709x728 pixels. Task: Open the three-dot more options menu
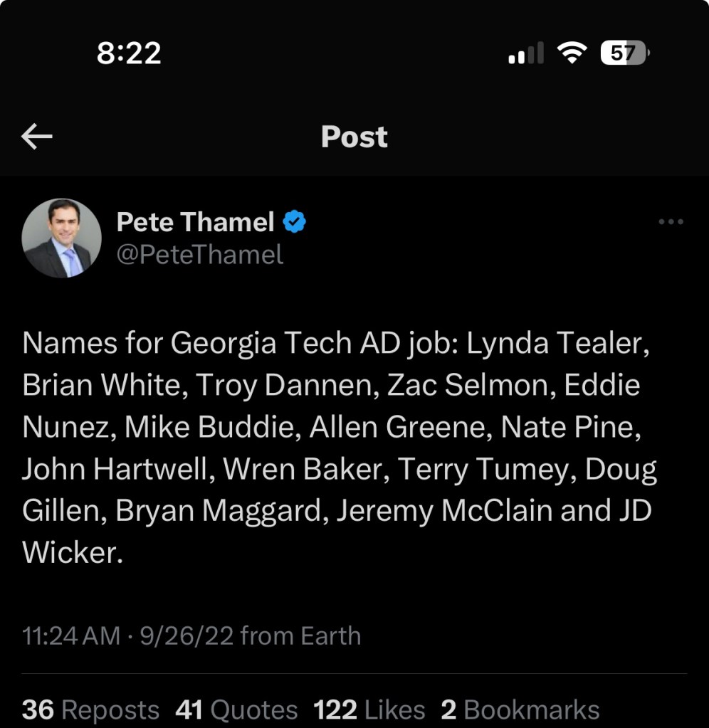pyautogui.click(x=671, y=223)
